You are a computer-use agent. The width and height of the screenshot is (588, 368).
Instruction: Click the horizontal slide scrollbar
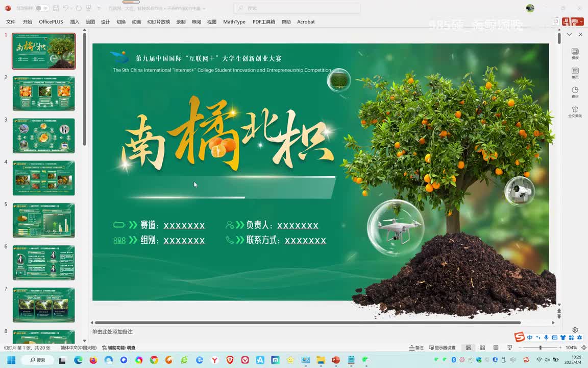[307, 323]
